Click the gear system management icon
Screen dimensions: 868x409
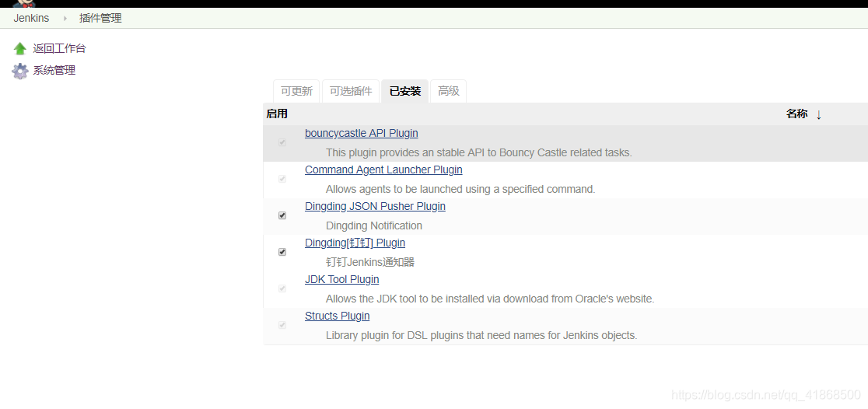[20, 71]
